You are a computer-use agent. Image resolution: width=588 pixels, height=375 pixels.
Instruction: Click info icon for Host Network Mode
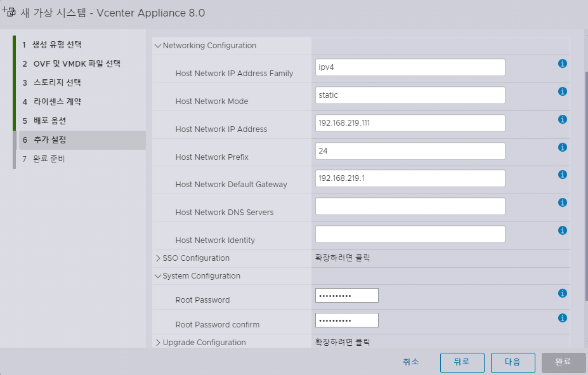pos(562,91)
